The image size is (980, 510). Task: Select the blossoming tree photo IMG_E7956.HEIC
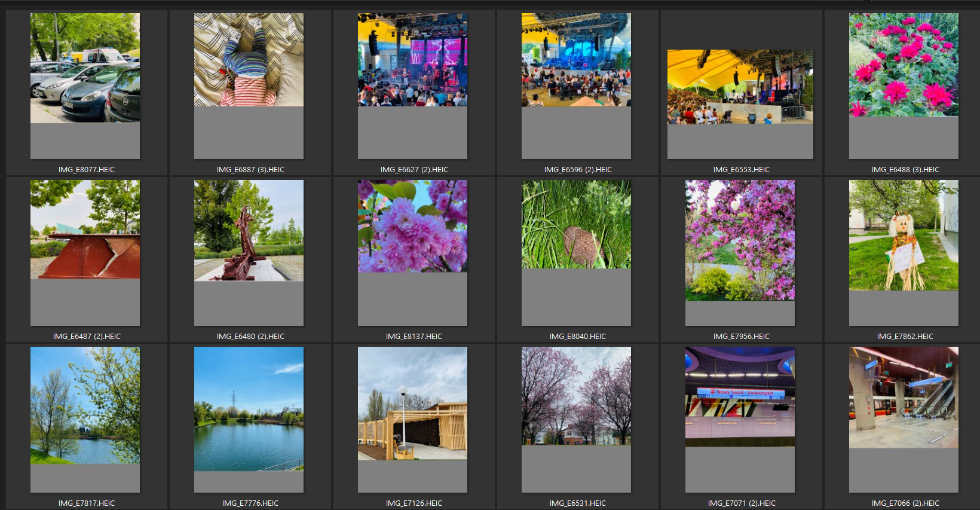[740, 240]
